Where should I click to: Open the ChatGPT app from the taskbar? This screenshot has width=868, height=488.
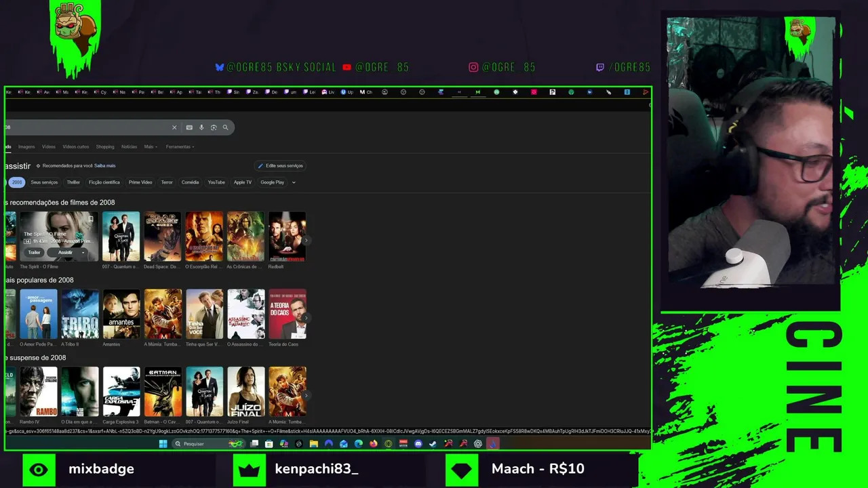click(478, 444)
